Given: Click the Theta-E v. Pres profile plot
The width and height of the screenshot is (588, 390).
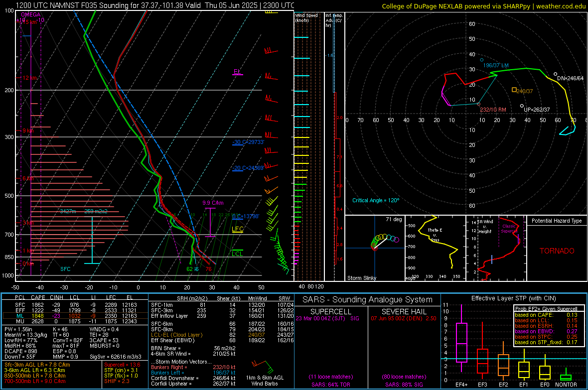Looking at the screenshot, I should [x=436, y=248].
